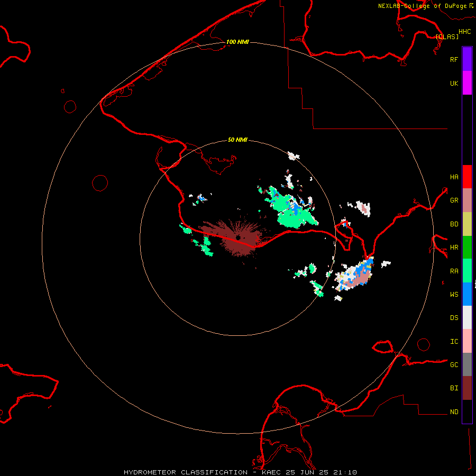Click the [CLAS] legend header

click(x=447, y=36)
